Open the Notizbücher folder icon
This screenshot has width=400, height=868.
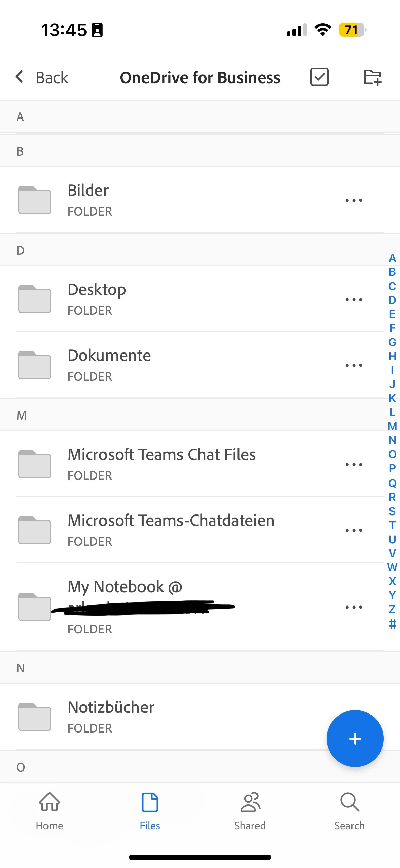point(35,717)
